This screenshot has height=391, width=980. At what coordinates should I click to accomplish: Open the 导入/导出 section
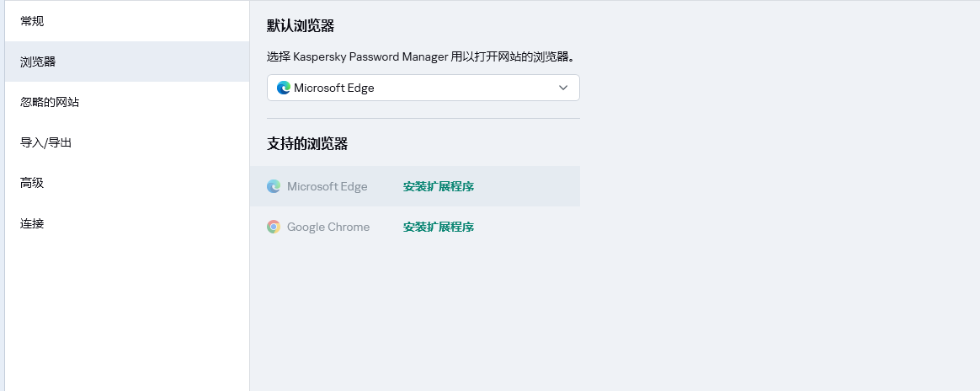46,142
